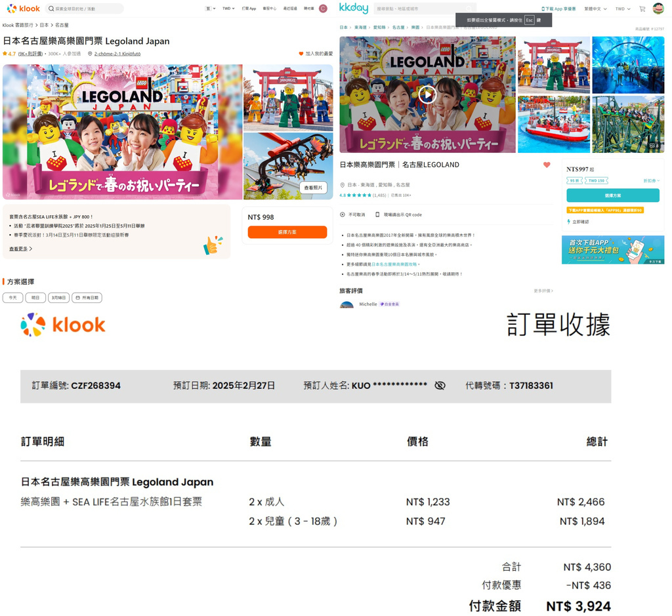Click the red heart favorite on KKday

(547, 165)
